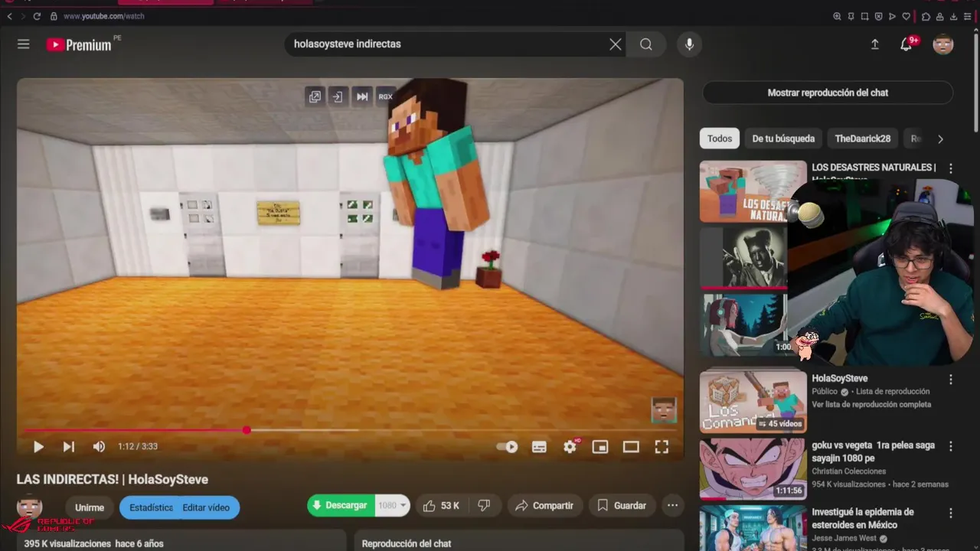The width and height of the screenshot is (980, 551).
Task: Click the exit-arrow overlay icon atop video
Action: click(338, 96)
